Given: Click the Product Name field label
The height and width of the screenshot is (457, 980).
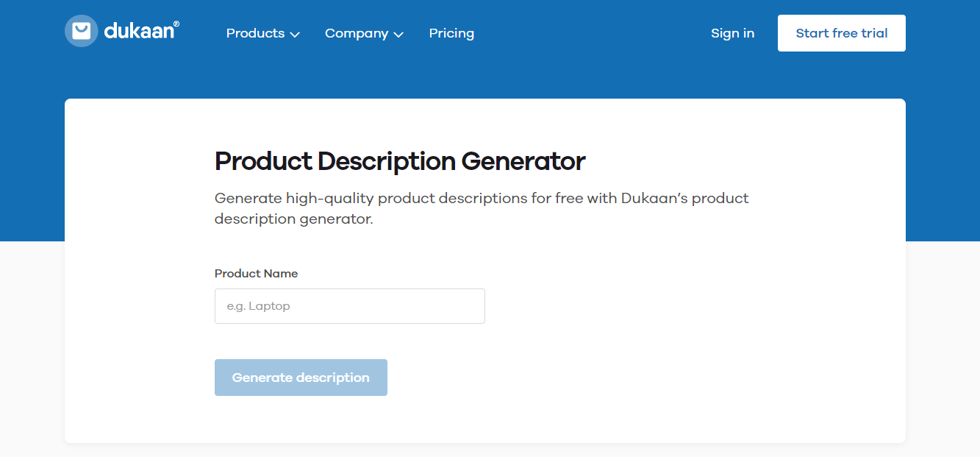Looking at the screenshot, I should coord(256,274).
